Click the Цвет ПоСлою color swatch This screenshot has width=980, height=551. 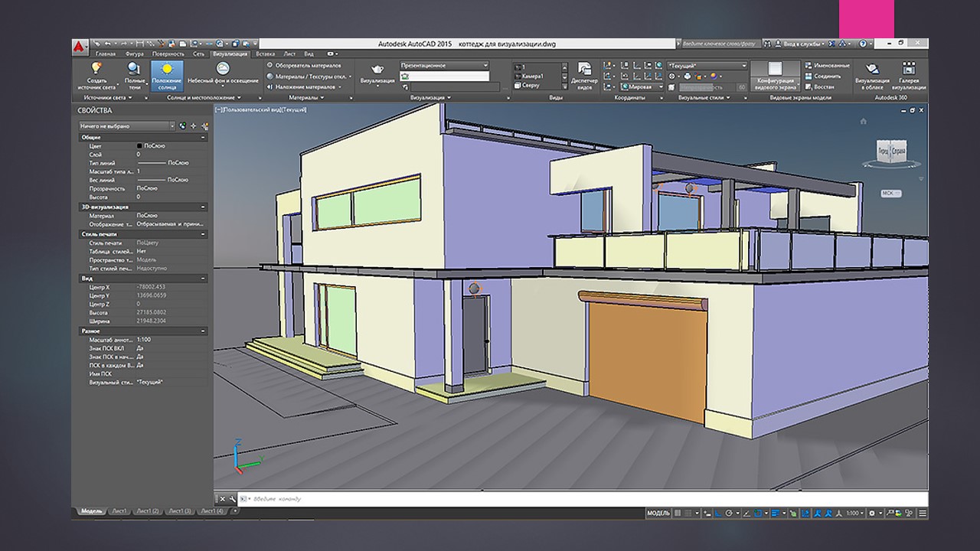(x=140, y=145)
